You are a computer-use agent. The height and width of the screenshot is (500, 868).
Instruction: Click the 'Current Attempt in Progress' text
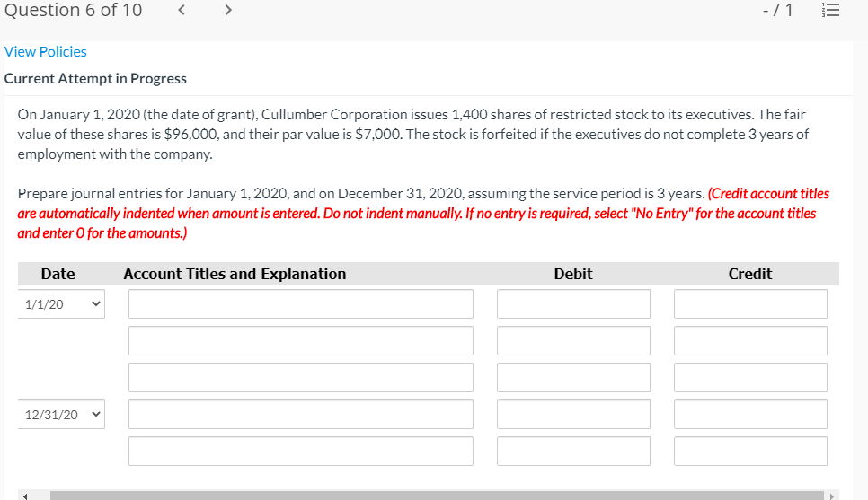click(95, 78)
